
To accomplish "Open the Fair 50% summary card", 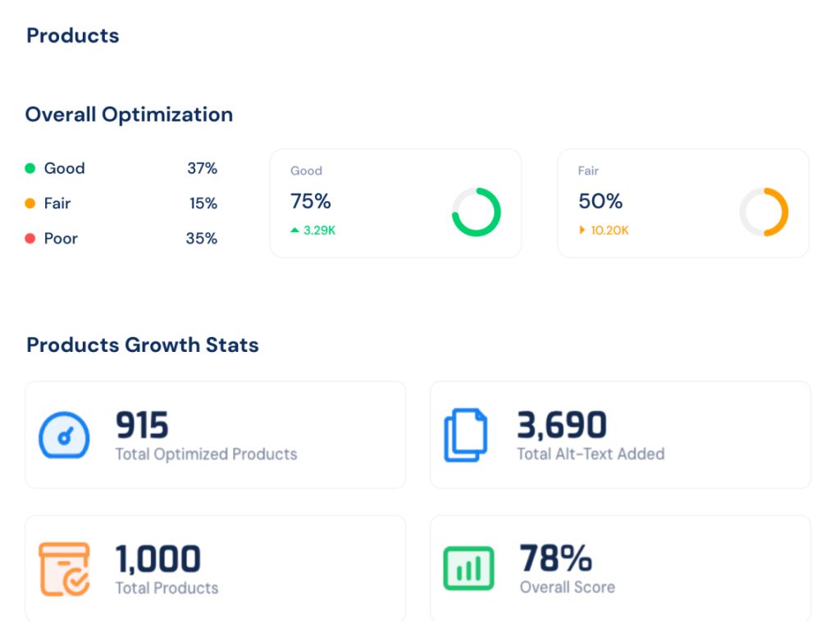I will tap(682, 203).
